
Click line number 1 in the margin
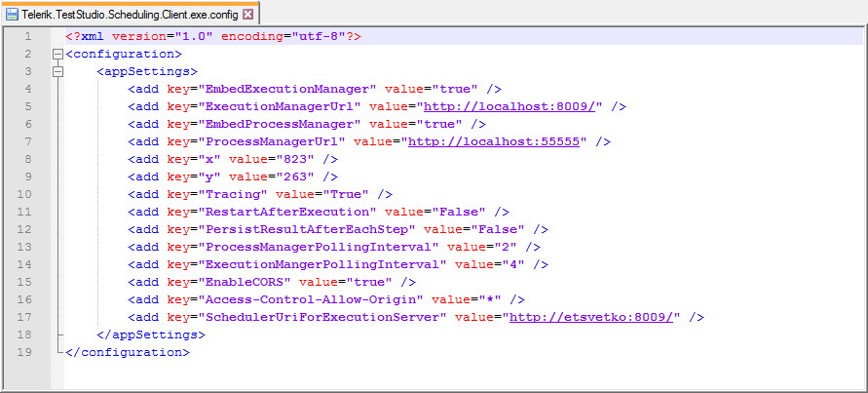pyautogui.click(x=28, y=37)
